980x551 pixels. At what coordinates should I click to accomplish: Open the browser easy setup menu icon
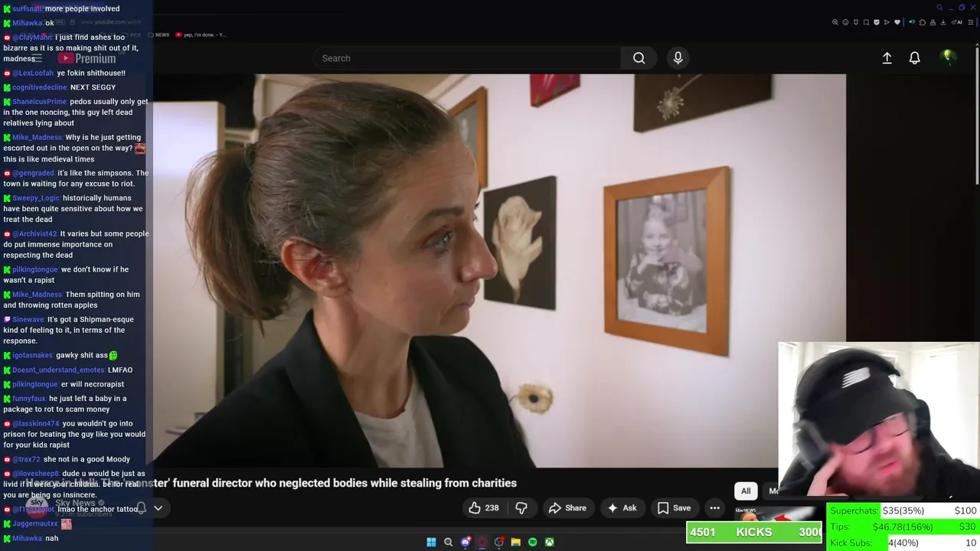(x=971, y=22)
